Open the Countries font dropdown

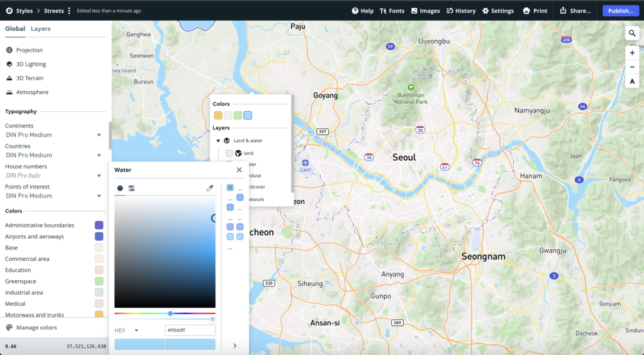pyautogui.click(x=53, y=155)
